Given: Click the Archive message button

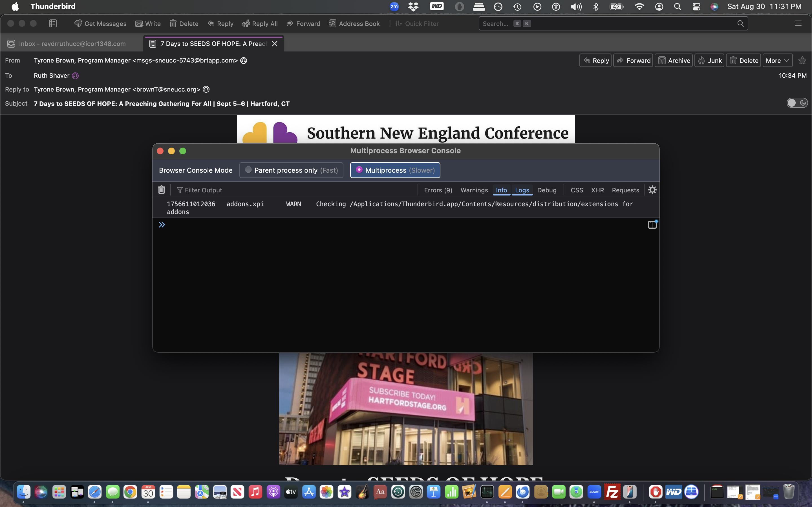Looking at the screenshot, I should click(674, 60).
